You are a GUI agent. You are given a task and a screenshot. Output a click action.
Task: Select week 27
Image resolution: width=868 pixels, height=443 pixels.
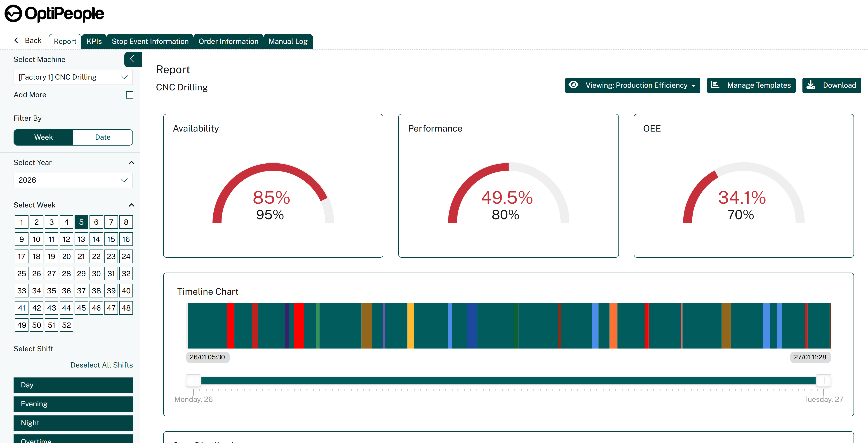coord(52,273)
